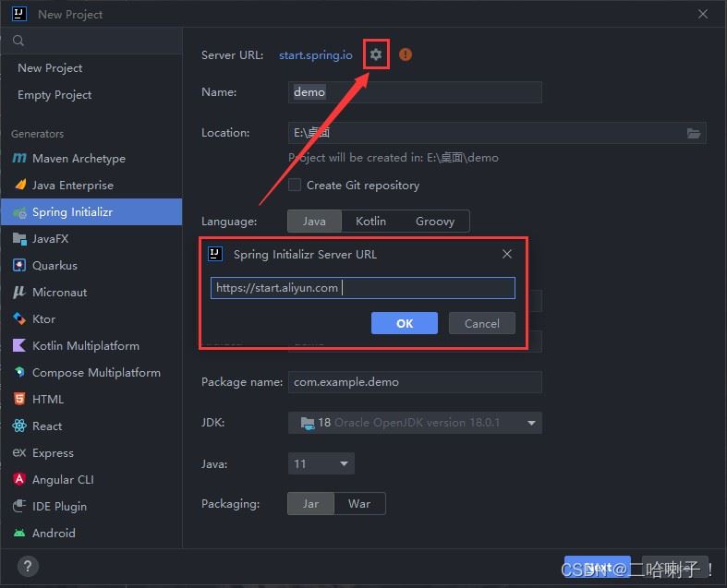Viewport: 727px width, 588px height.
Task: Select Jar packaging option
Action: 310,504
